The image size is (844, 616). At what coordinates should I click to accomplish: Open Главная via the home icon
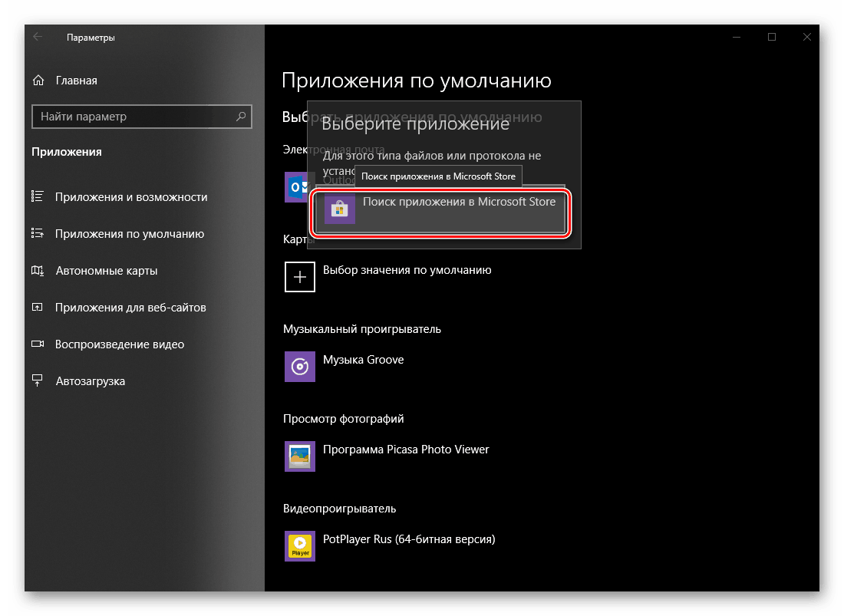tap(38, 80)
